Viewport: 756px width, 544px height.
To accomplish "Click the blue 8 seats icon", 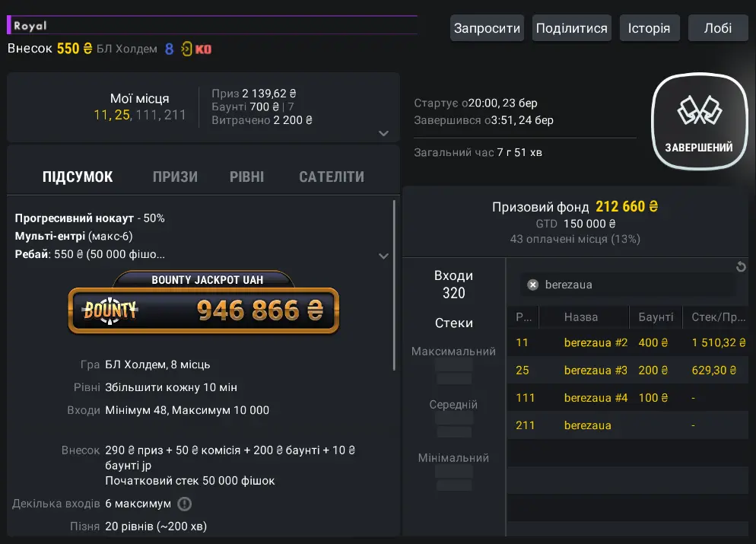I will coord(169,49).
